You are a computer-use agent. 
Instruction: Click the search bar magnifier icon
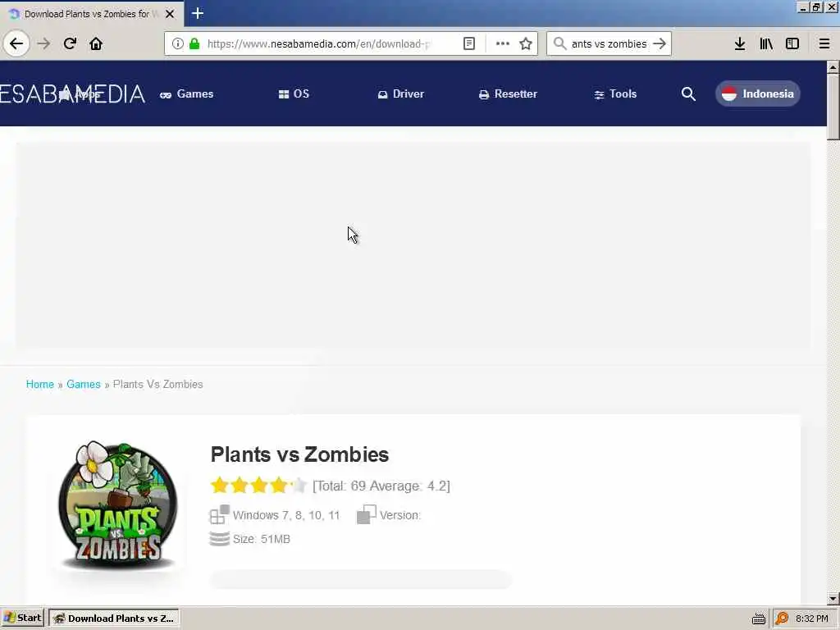559,43
